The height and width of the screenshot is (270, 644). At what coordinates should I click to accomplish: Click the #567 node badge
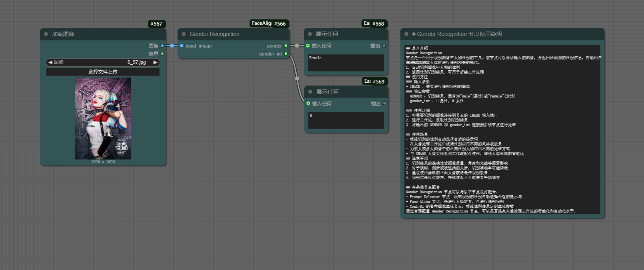(157, 24)
